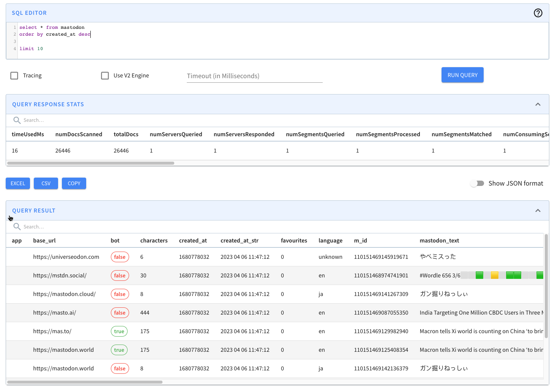Collapse the Query Response Stats panel
Image resolution: width=552 pixels, height=392 pixels.
coord(538,104)
